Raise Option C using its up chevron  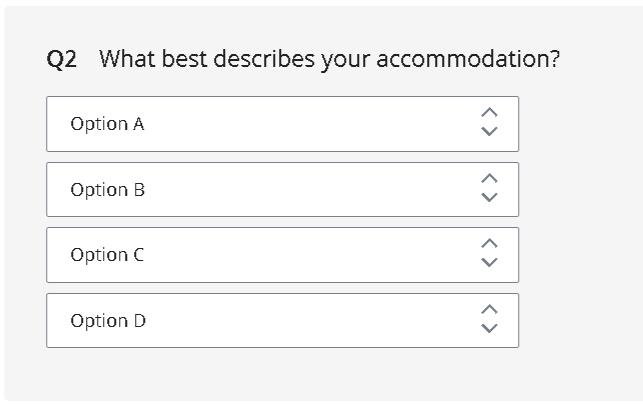[489, 244]
